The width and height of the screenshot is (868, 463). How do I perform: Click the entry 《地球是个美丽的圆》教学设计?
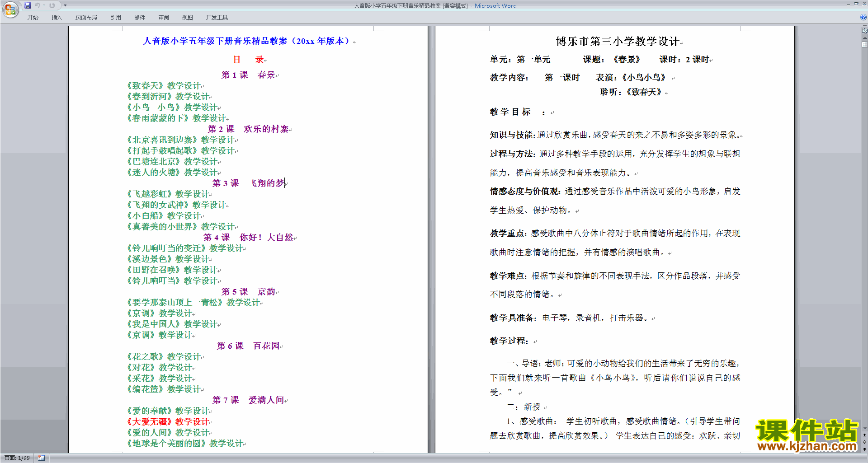[x=184, y=444]
